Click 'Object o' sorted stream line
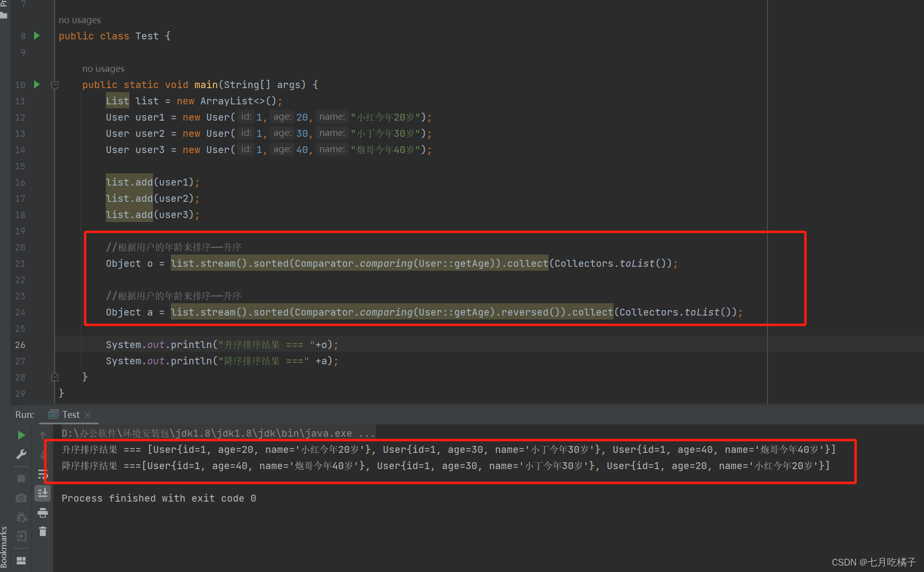The image size is (924, 572). [392, 263]
